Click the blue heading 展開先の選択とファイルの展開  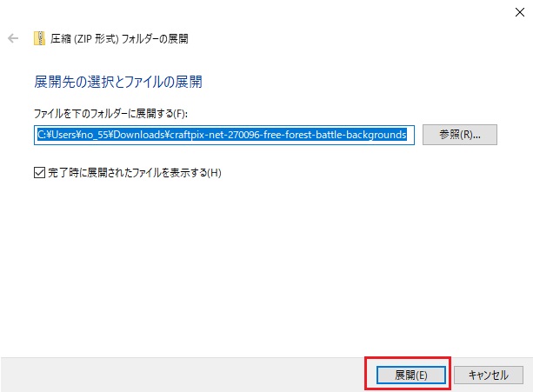[x=118, y=82]
